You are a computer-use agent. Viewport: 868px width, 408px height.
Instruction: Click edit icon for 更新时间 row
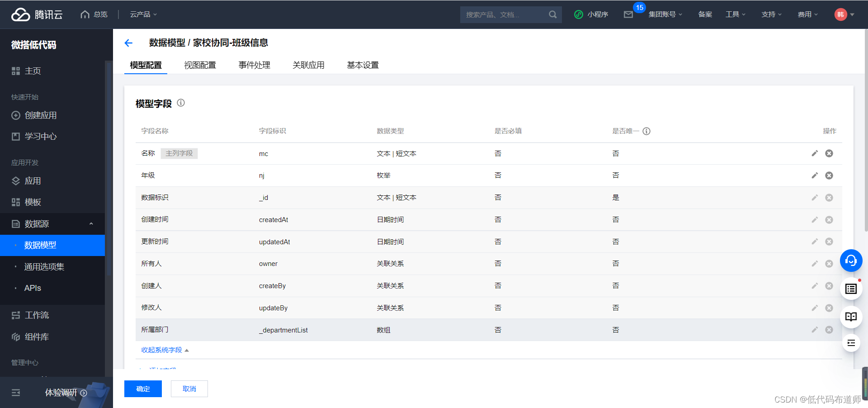[815, 242]
